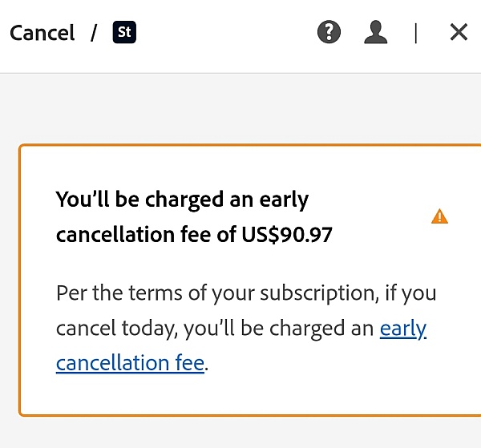The image size is (481, 448).
Task: Select the Cancel breadcrumb label
Action: (42, 33)
